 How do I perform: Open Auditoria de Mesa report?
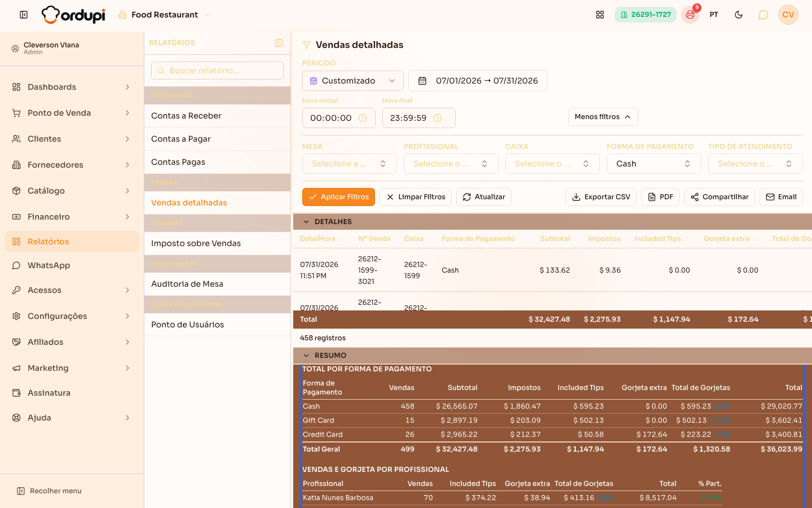click(217, 284)
